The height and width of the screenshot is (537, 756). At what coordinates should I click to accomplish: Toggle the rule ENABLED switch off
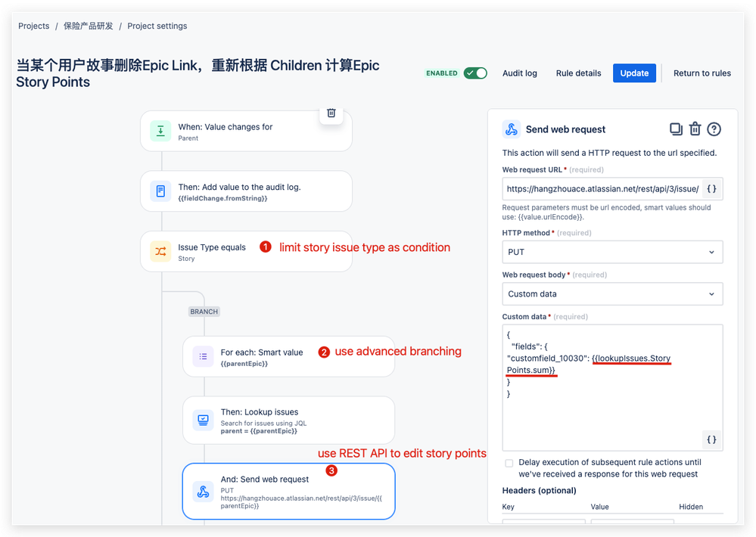click(475, 73)
